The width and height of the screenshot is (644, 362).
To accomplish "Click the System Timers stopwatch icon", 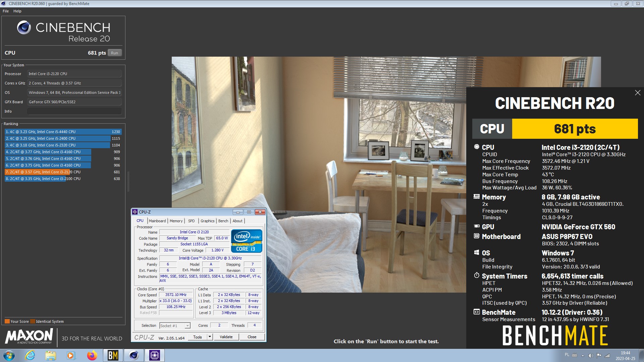I will click(477, 276).
